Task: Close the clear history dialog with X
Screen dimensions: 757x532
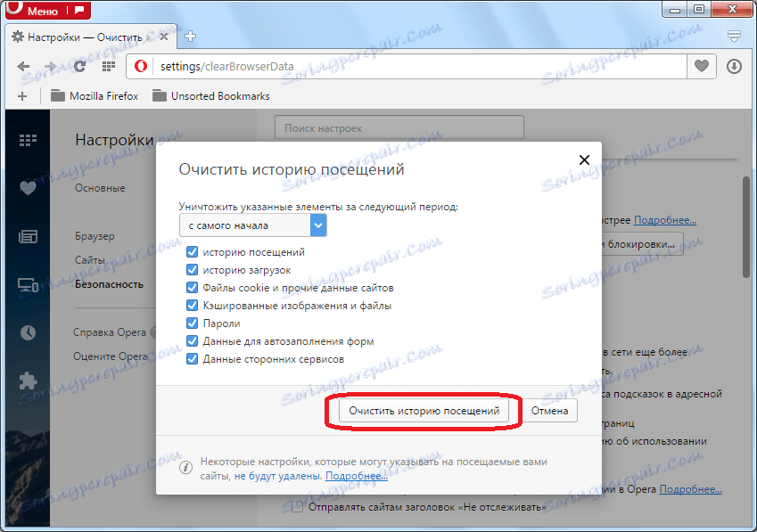Action: tap(584, 160)
